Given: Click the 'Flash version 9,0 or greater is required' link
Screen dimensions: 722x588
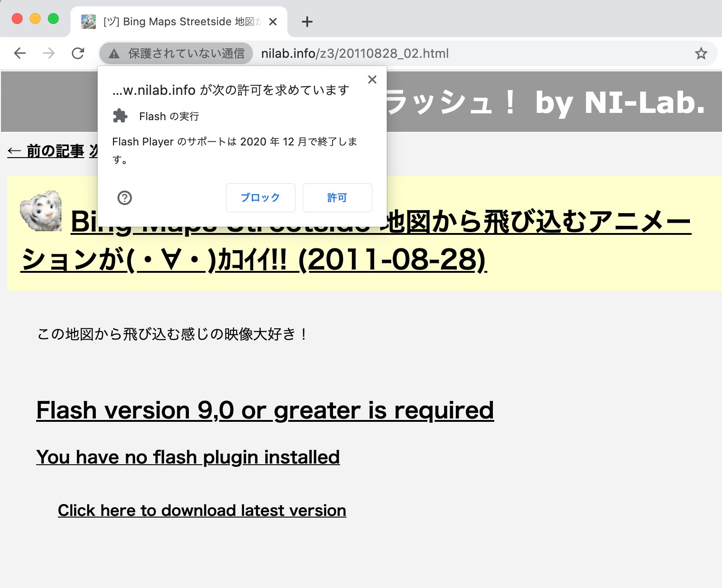Looking at the screenshot, I should [265, 410].
